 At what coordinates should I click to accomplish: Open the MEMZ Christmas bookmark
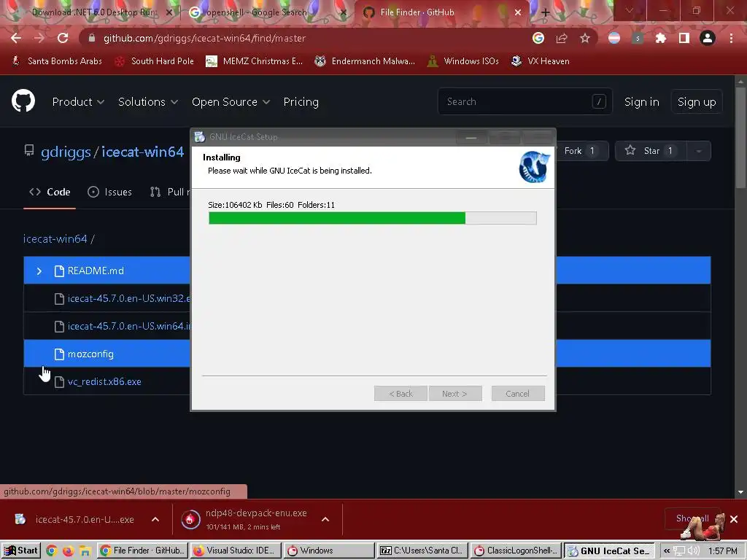(254, 61)
